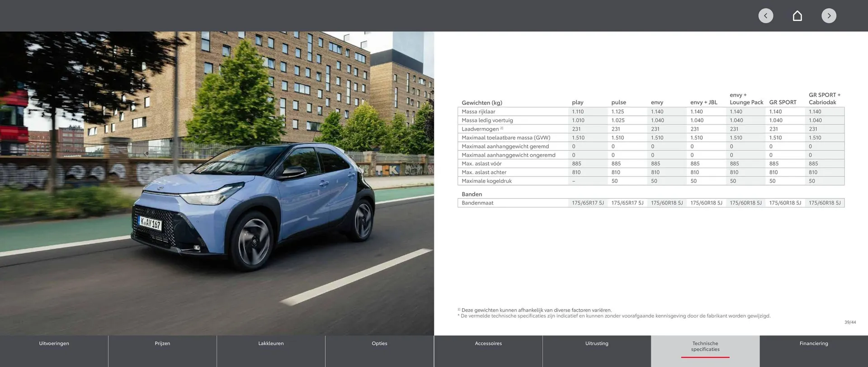868x367 pixels.
Task: Open the Financiering tab
Action: pyautogui.click(x=814, y=351)
